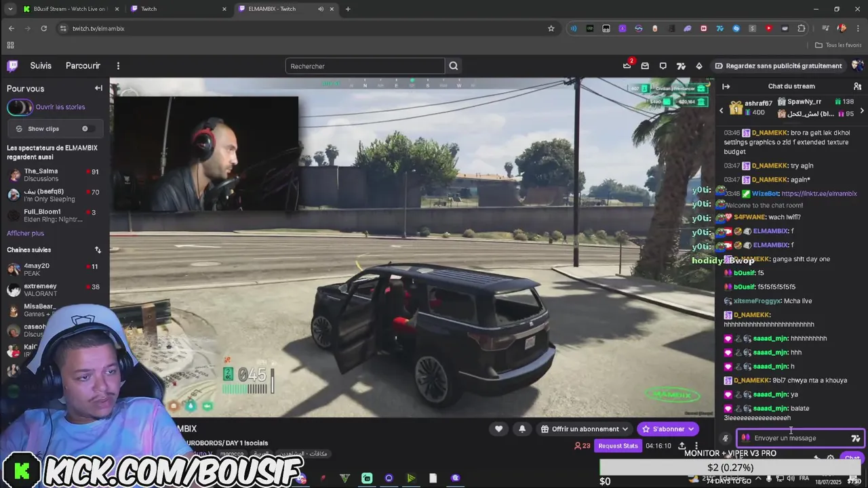Click username xitsmeFroggyx in chat

click(x=757, y=301)
